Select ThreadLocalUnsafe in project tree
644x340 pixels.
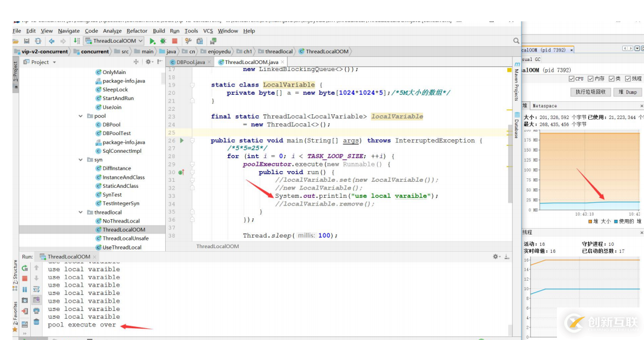tap(125, 239)
